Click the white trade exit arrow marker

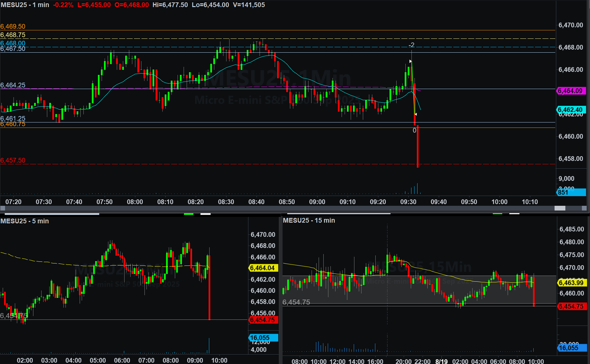(x=416, y=114)
